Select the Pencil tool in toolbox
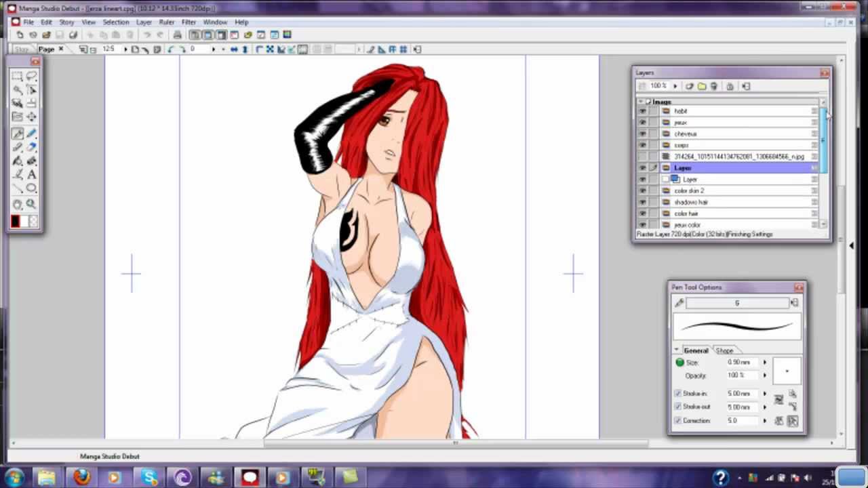The image size is (868, 488). tap(31, 134)
